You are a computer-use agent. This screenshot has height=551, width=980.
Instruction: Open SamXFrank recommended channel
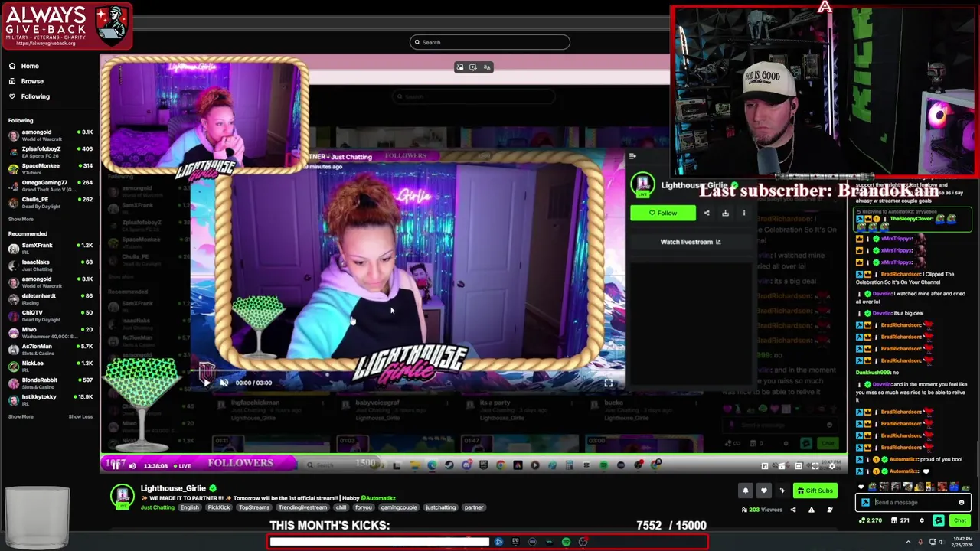point(50,249)
